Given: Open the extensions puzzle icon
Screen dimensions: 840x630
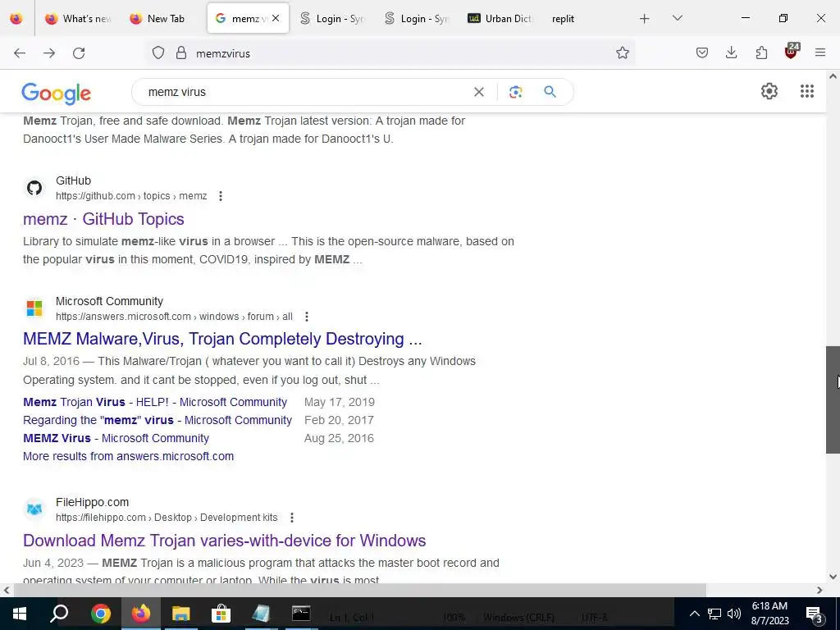Looking at the screenshot, I should click(761, 52).
